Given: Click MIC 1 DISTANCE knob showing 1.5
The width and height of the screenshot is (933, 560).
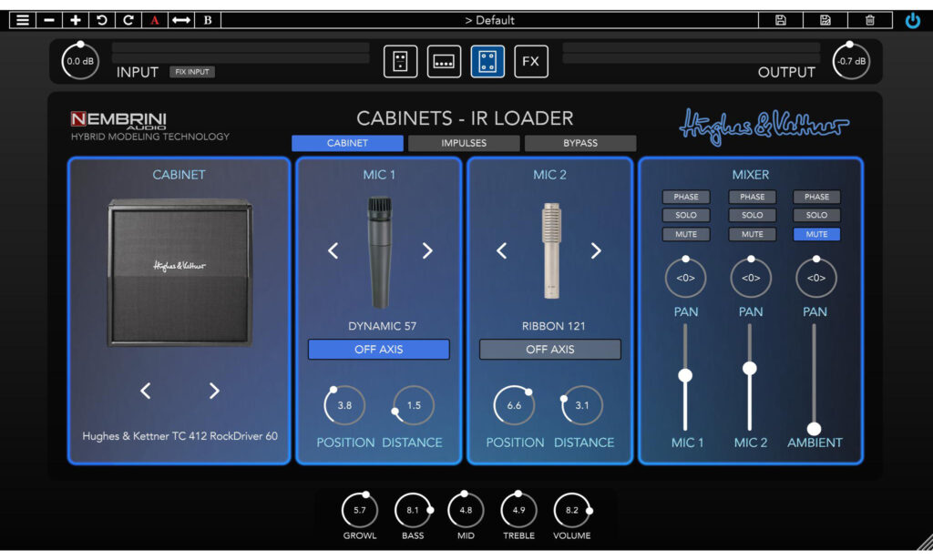Looking at the screenshot, I should [x=414, y=405].
